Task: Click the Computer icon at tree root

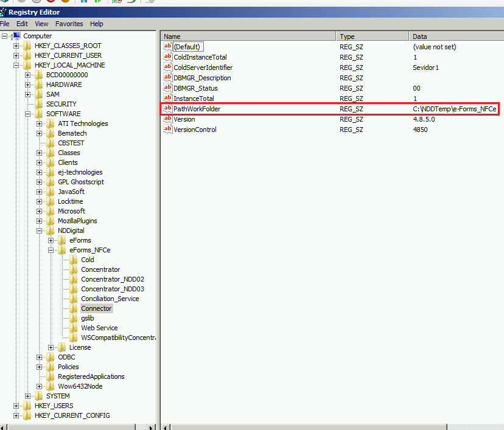Action: (x=16, y=36)
